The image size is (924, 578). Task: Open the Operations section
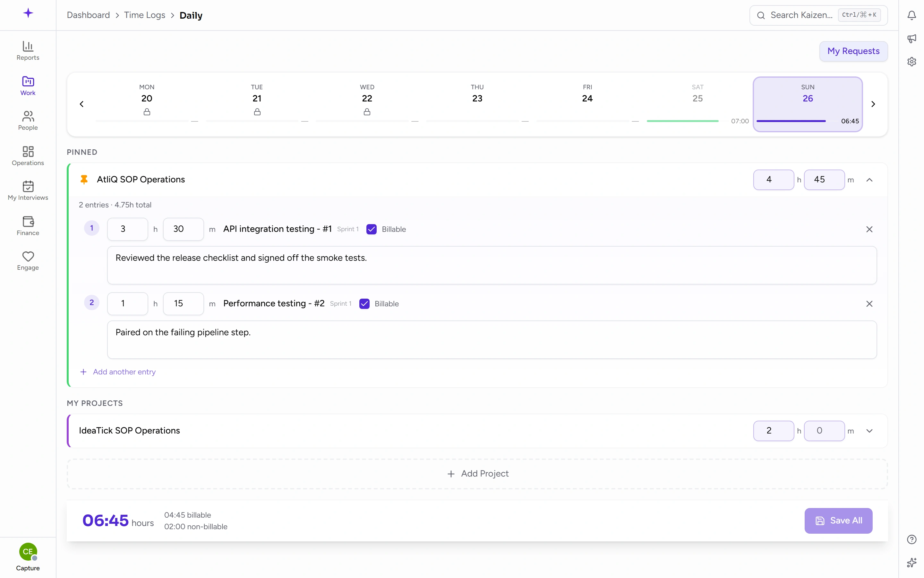(28, 156)
